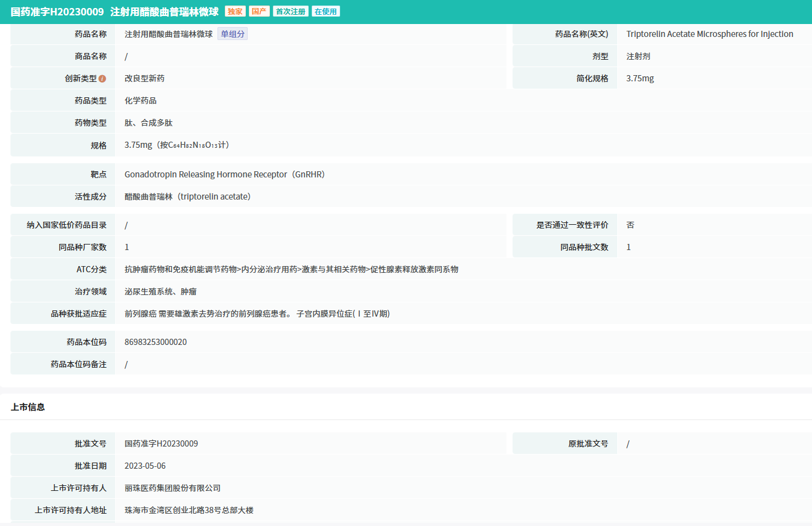Click the 首次注册 tag in header
This screenshot has width=812, height=526.
[x=290, y=12]
